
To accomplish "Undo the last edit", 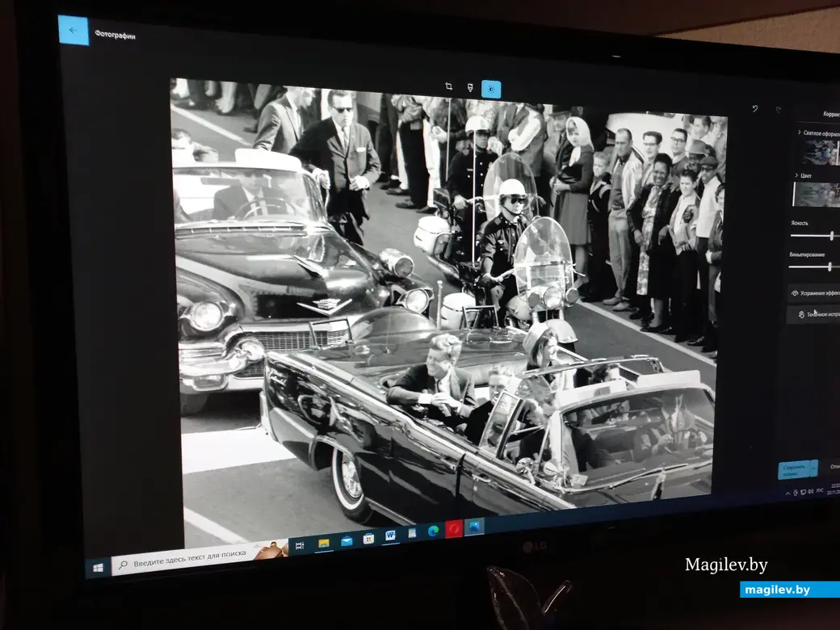I will point(755,109).
